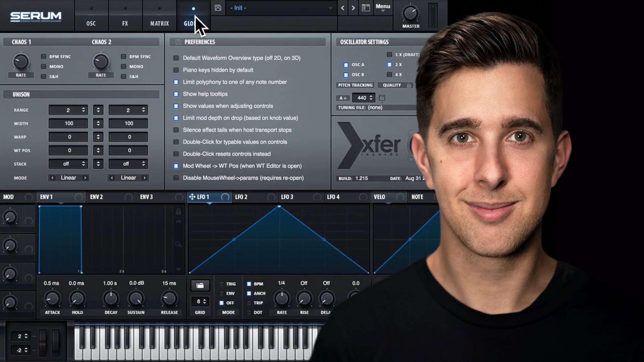Click the envelope lock icon
The height and width of the screenshot is (362, 644).
[178, 212]
